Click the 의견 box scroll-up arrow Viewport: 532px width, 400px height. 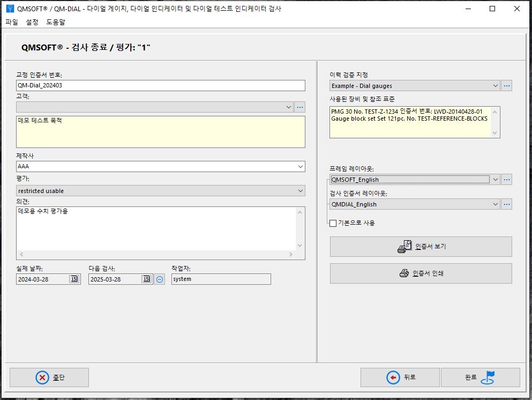(x=299, y=212)
